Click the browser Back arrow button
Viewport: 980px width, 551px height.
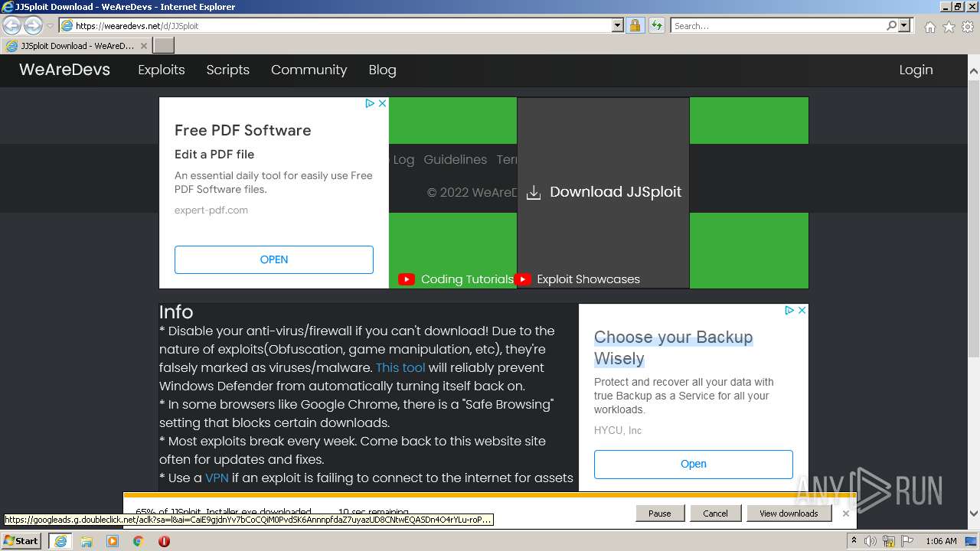(x=11, y=25)
